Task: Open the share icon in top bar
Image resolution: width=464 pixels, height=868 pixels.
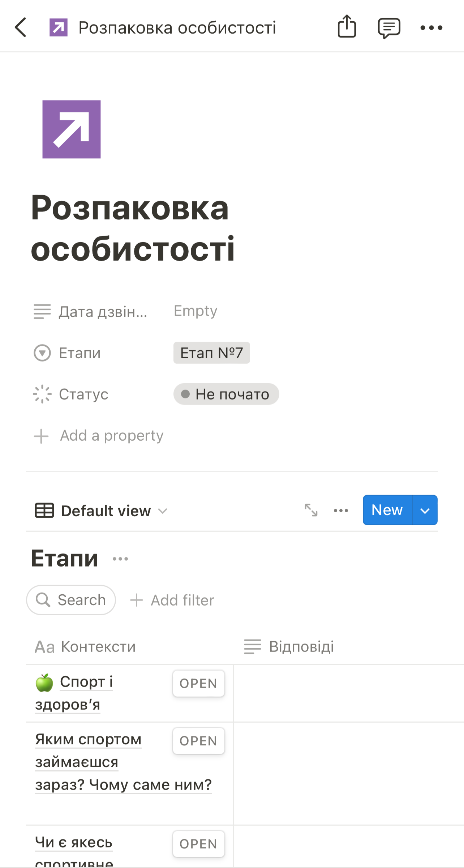Action: tap(347, 26)
